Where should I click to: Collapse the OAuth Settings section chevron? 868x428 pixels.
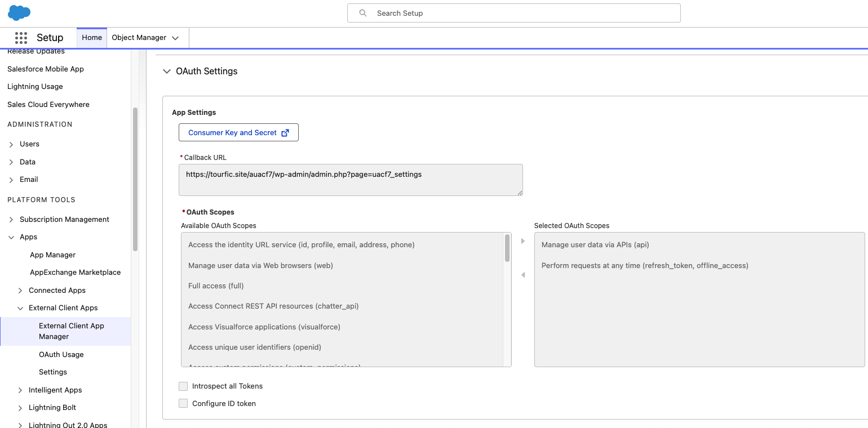coord(166,72)
